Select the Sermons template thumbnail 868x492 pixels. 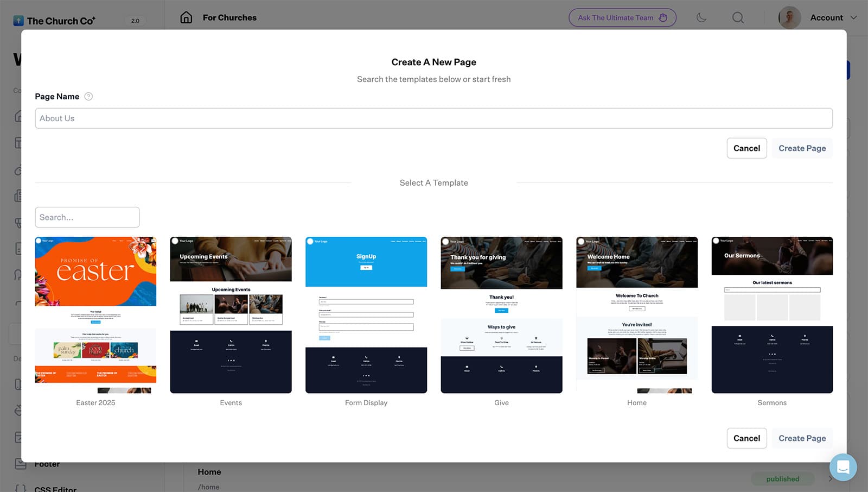772,315
